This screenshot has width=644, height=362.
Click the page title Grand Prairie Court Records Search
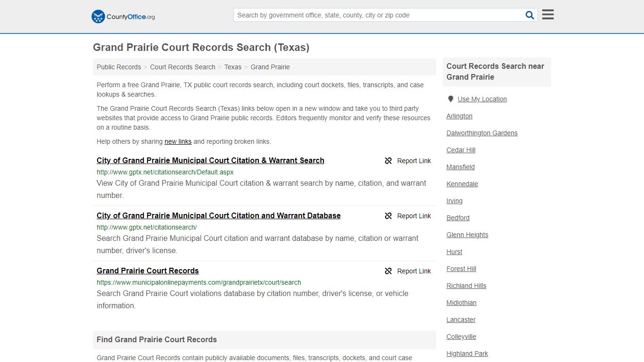click(x=201, y=47)
